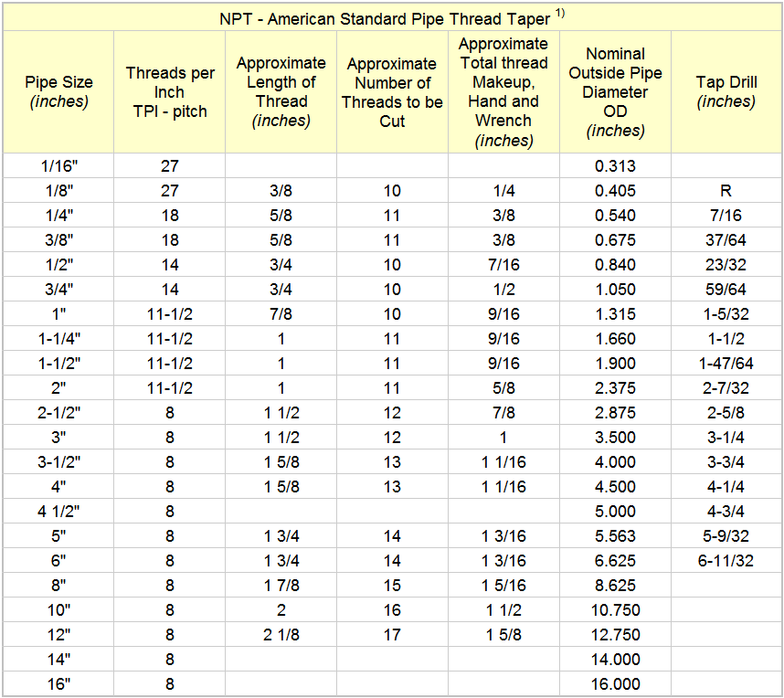Select the Threads per Inch header
The height and width of the screenshot is (698, 784).
(x=170, y=91)
